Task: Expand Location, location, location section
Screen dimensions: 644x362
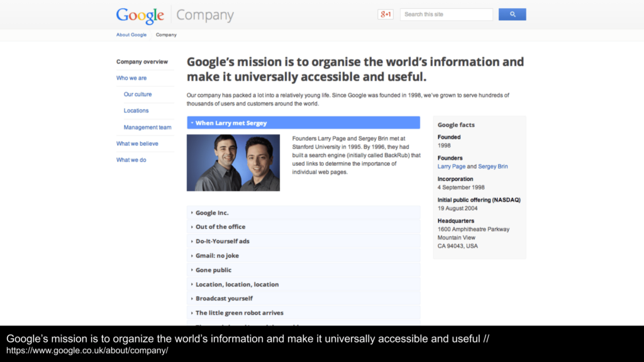Action: pyautogui.click(x=304, y=284)
